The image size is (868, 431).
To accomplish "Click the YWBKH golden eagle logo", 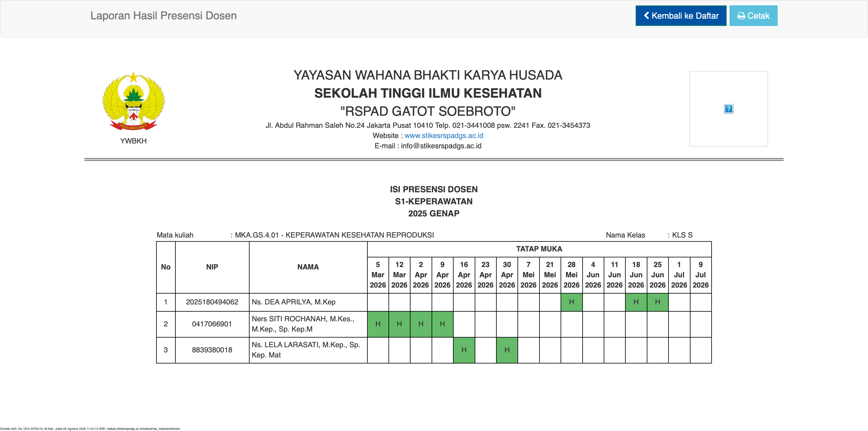I will coord(134,101).
